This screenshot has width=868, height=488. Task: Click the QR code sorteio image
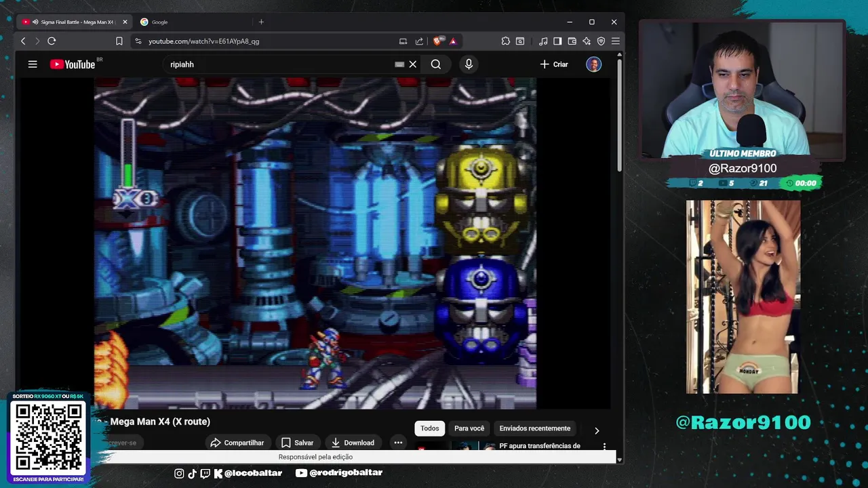point(47,437)
